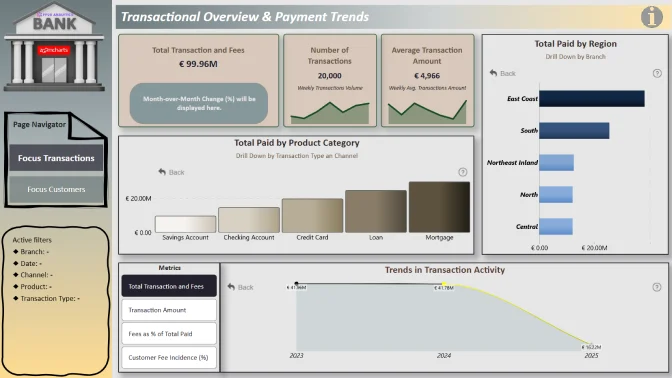Select Fees as % of Total Paid metric

(169, 333)
